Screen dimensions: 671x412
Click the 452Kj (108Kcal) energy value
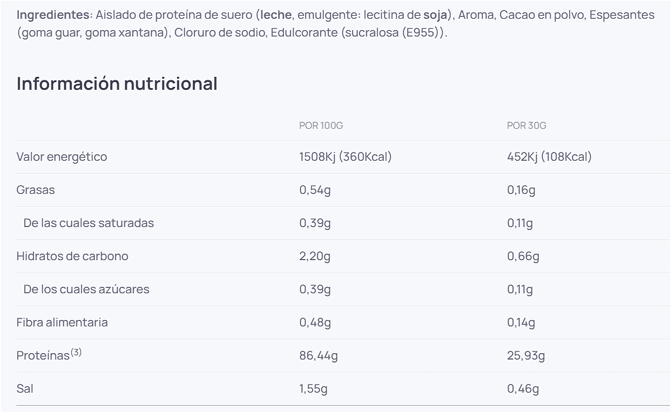click(549, 157)
